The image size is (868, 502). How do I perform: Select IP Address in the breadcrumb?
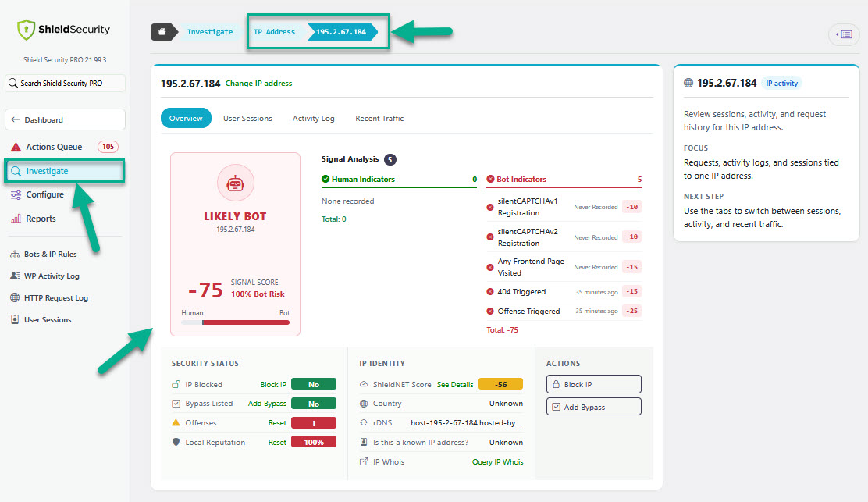(274, 31)
